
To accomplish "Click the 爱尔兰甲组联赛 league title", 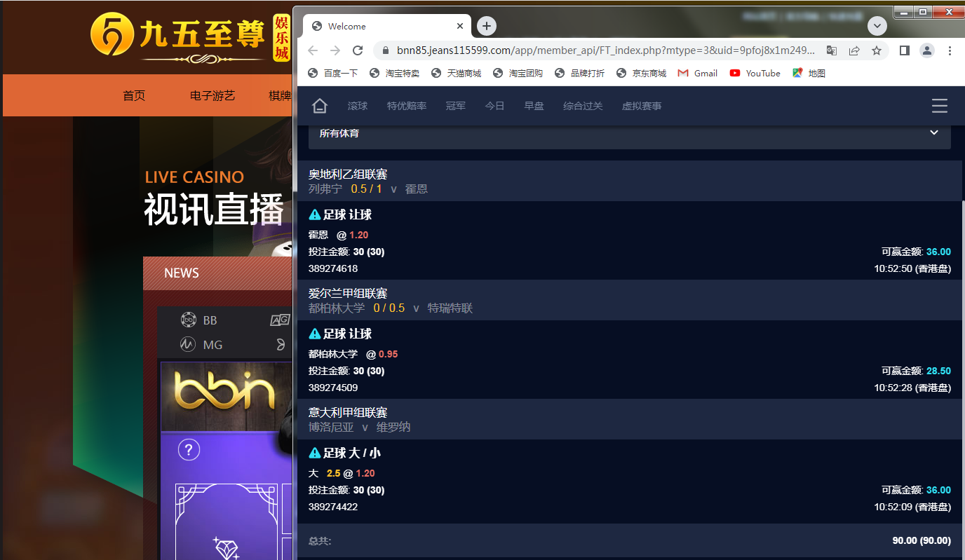I will (x=348, y=293).
